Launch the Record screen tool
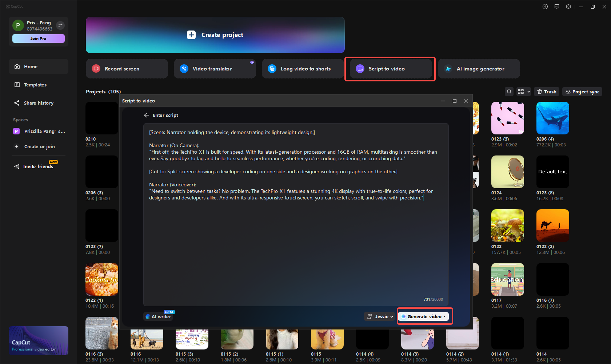The image size is (611, 364). click(127, 69)
